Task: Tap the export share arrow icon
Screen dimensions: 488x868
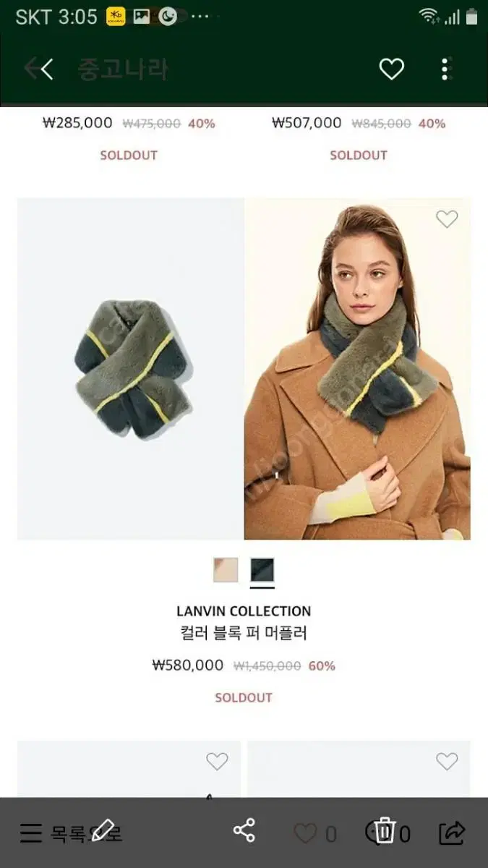Action: coord(452,833)
